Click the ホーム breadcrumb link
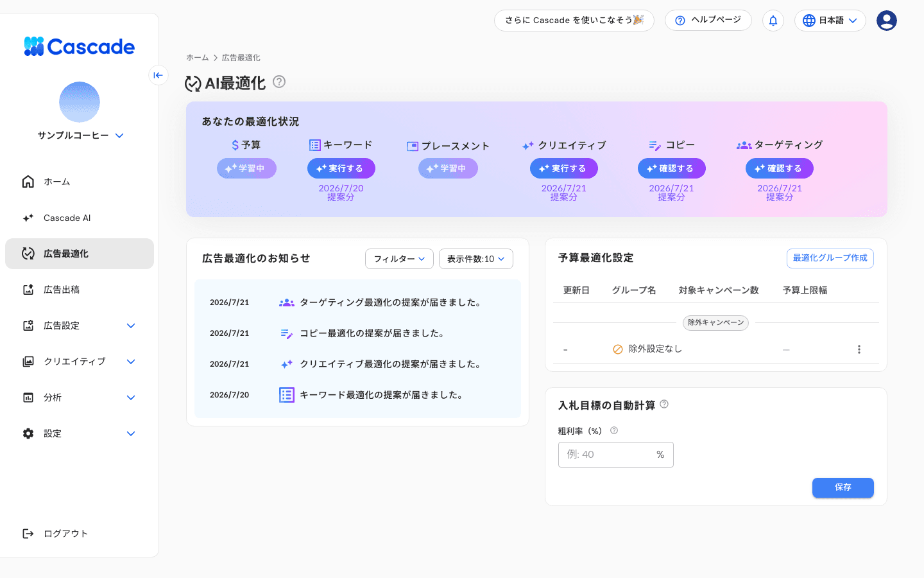Viewport: 924px width, 578px height. 198,58
